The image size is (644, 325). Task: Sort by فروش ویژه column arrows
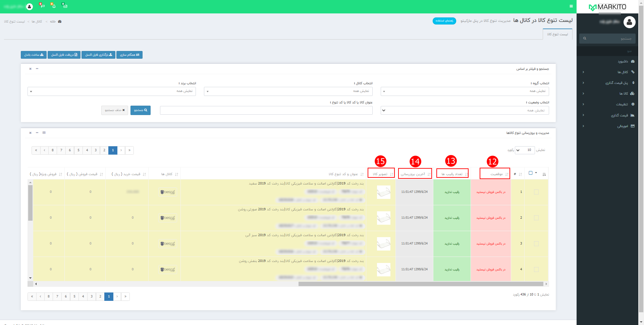pos(60,174)
